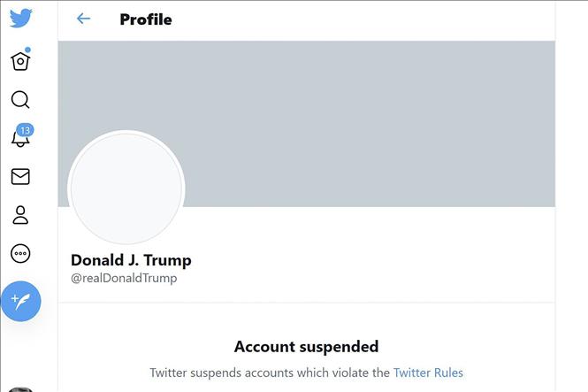This screenshot has height=392, width=588.
Task: Click the Profile page heading
Action: pos(146,19)
